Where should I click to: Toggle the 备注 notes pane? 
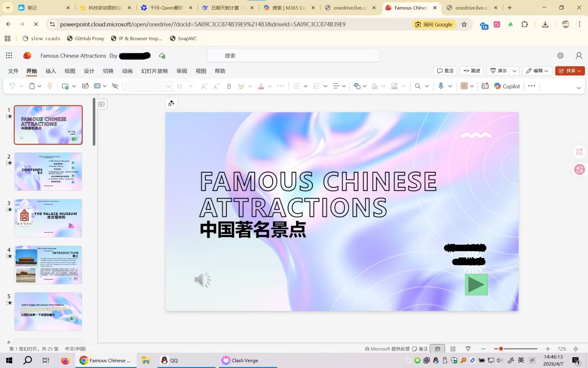pos(420,349)
